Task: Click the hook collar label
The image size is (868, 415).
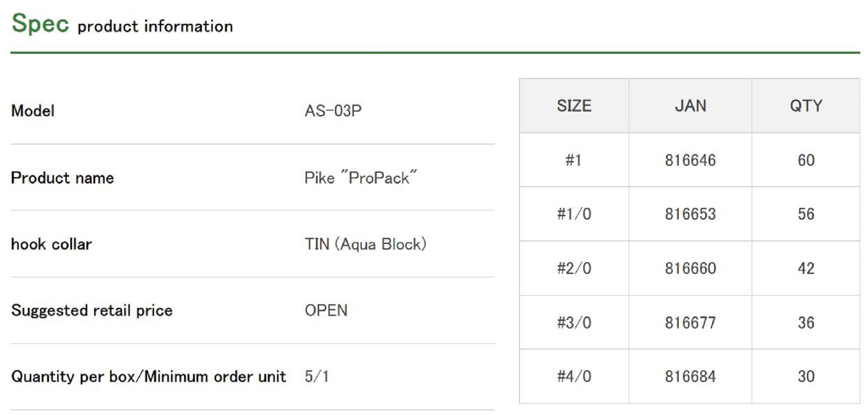Action: point(52,244)
